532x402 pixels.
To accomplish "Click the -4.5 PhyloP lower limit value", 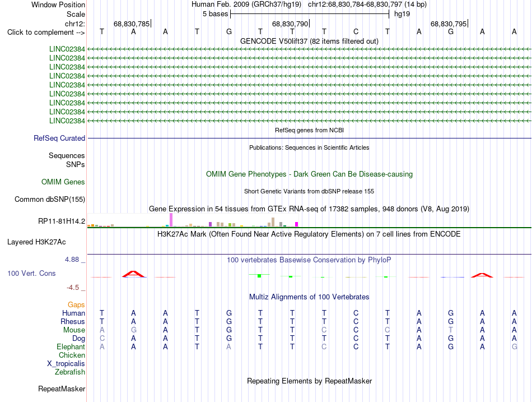I will [73, 288].
